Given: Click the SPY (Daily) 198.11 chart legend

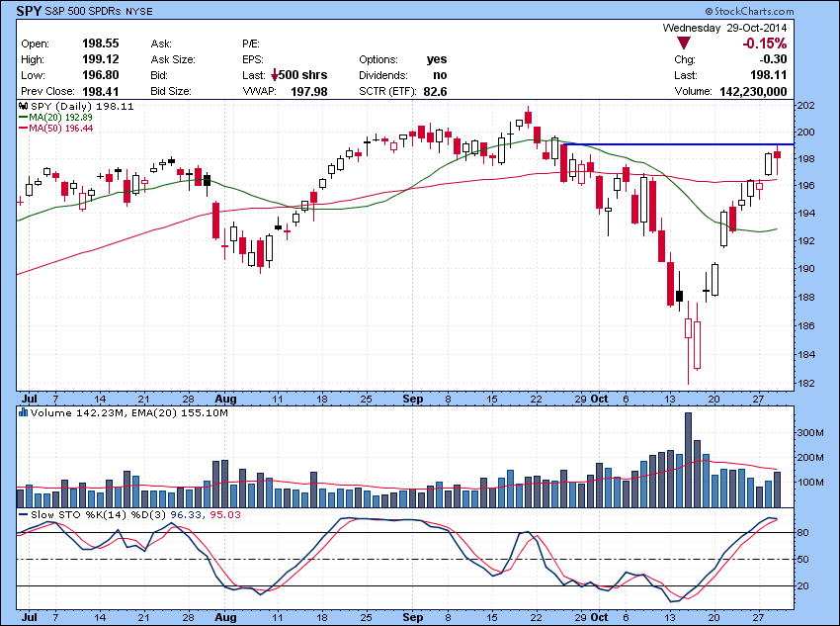Looking at the screenshot, I should pos(82,106).
